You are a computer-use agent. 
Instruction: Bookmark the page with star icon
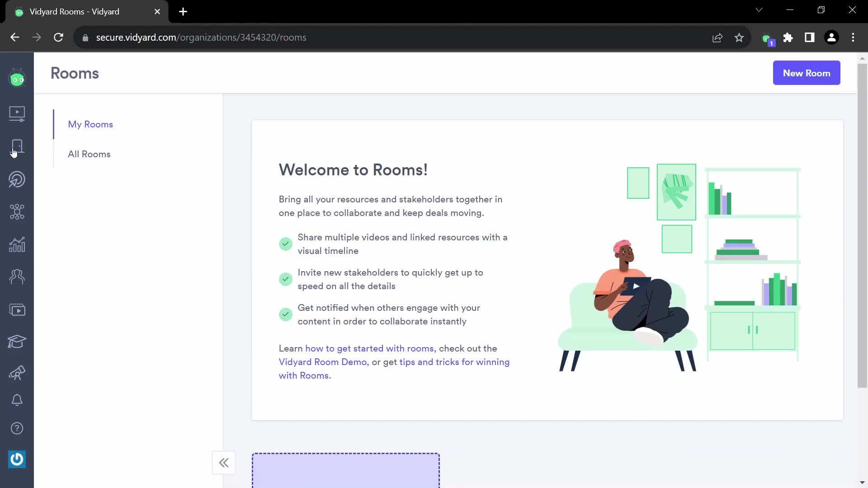pyautogui.click(x=739, y=38)
